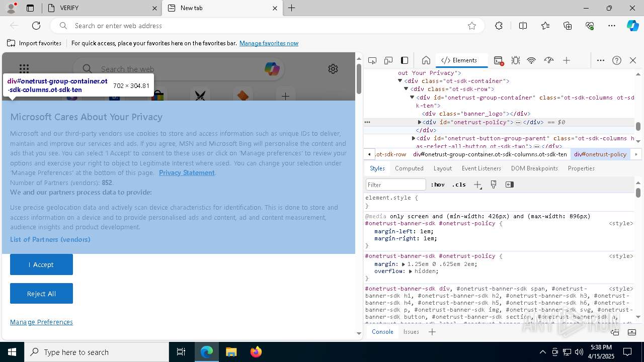Toggle the DevTools activity bar dock icon

405,60
